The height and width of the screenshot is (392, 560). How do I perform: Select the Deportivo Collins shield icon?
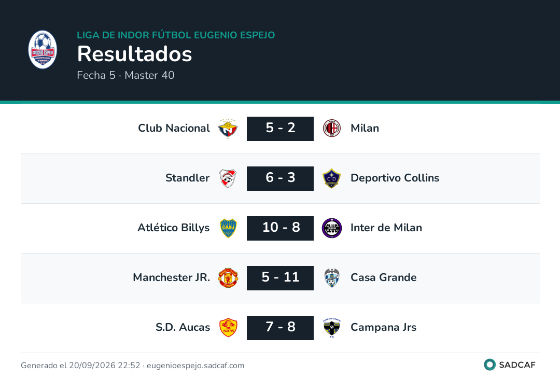(x=332, y=178)
